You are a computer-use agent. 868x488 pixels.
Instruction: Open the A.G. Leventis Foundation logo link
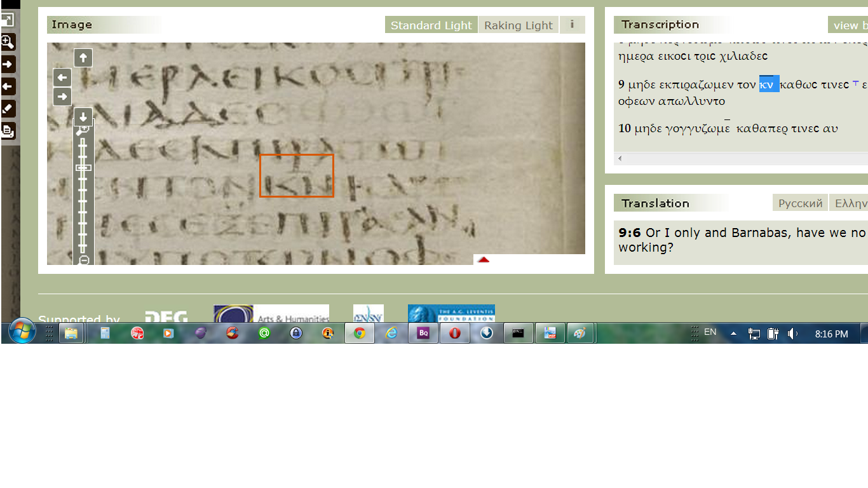click(x=451, y=314)
